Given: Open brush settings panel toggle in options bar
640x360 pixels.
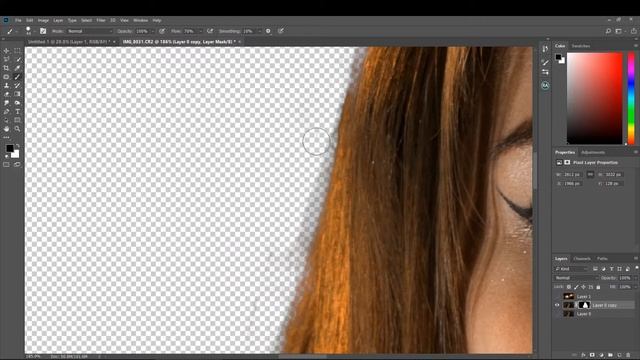Looking at the screenshot, I should point(43,31).
